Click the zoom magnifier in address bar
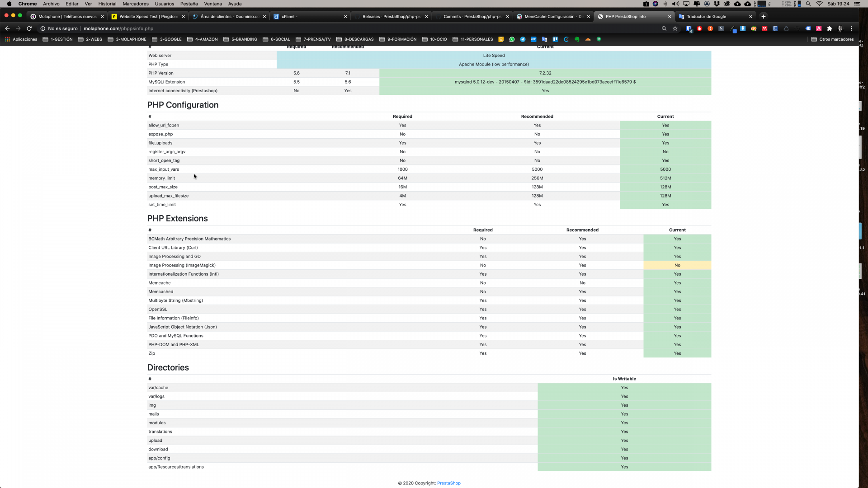The image size is (868, 488). click(x=664, y=28)
